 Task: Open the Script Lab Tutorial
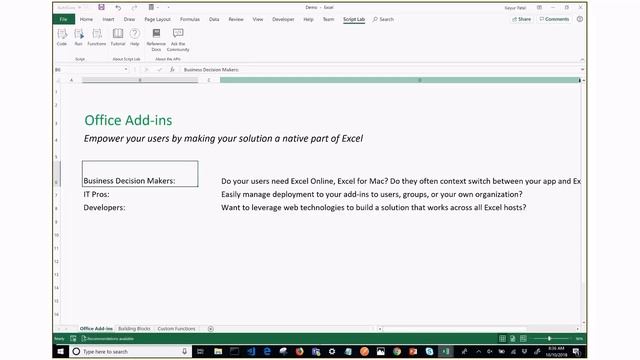pyautogui.click(x=118, y=37)
